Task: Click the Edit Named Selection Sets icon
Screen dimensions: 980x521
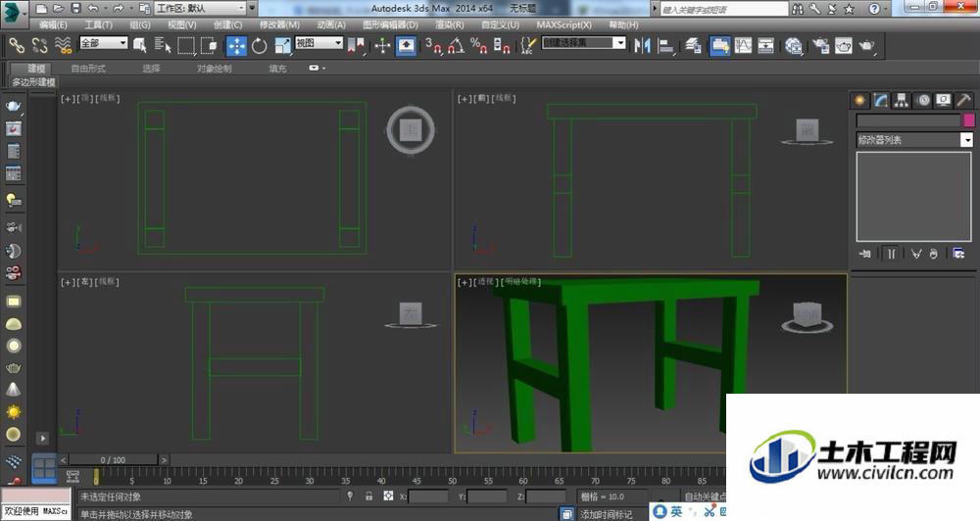Action: [528, 45]
